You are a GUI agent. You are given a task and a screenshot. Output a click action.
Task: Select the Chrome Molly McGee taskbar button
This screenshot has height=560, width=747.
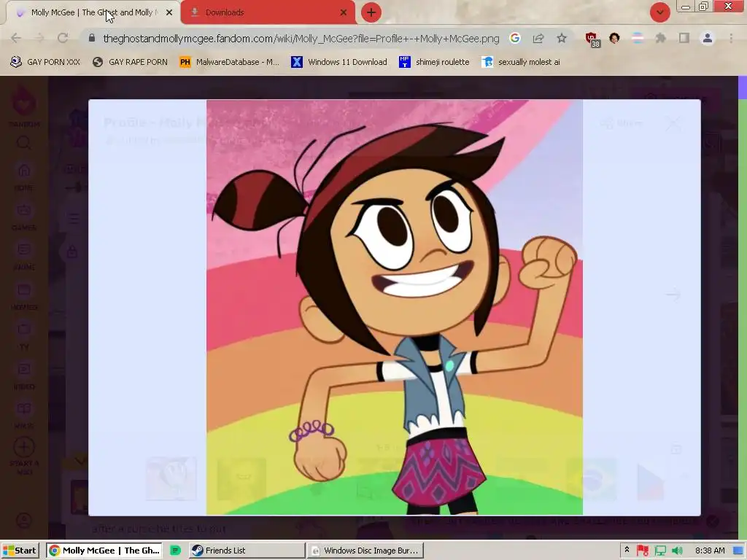[104, 551]
